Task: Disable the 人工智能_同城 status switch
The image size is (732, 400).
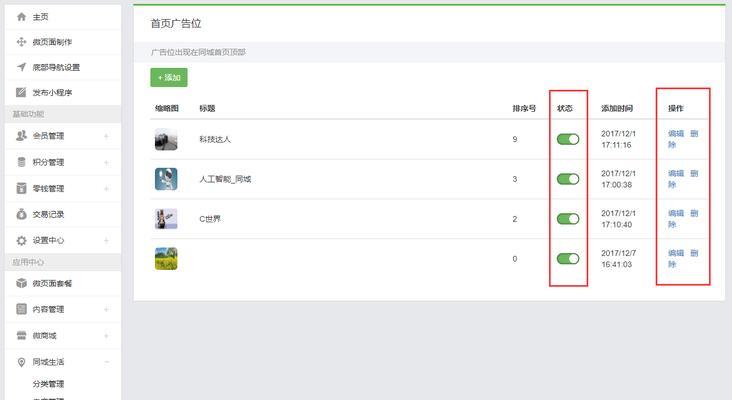Action: 568,179
